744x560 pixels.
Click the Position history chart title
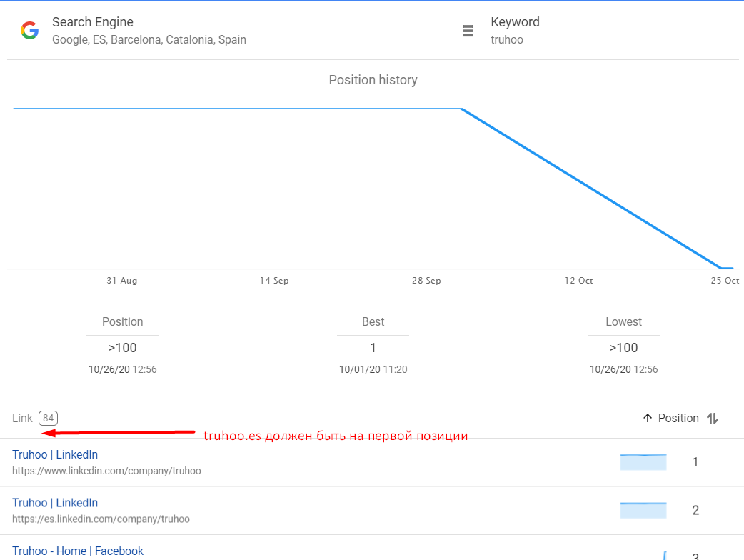373,80
